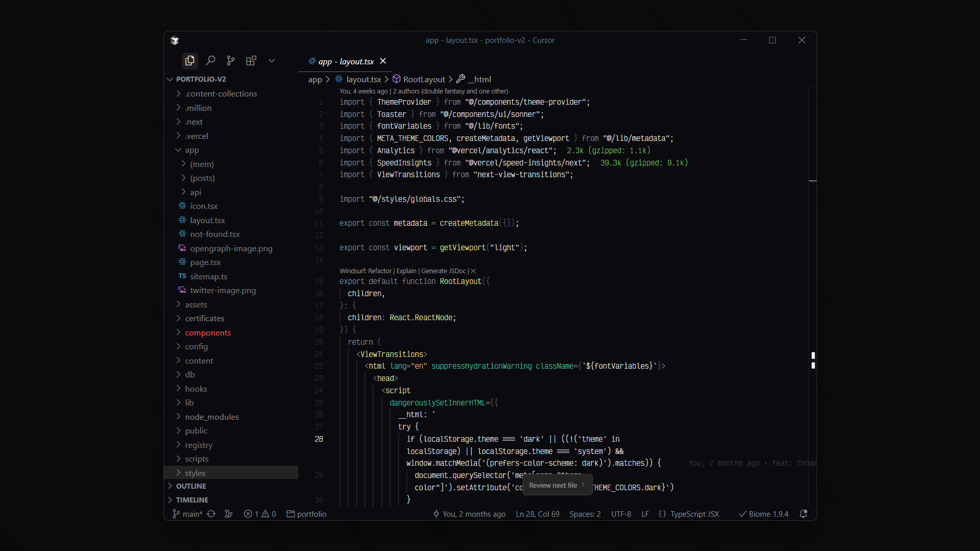Image resolution: width=980 pixels, height=551 pixels.
Task: Click the Cursor app logo in title bar
Action: tap(175, 40)
